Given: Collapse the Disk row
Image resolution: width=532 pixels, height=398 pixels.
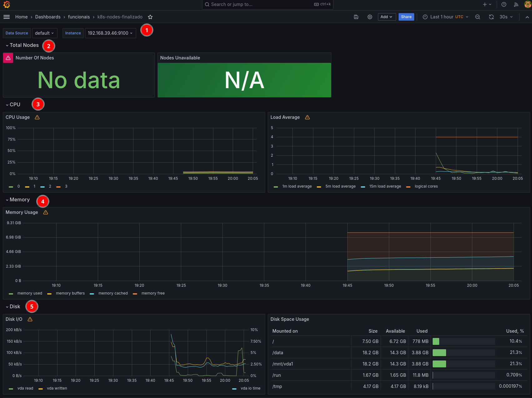Looking at the screenshot, I should (x=13, y=307).
